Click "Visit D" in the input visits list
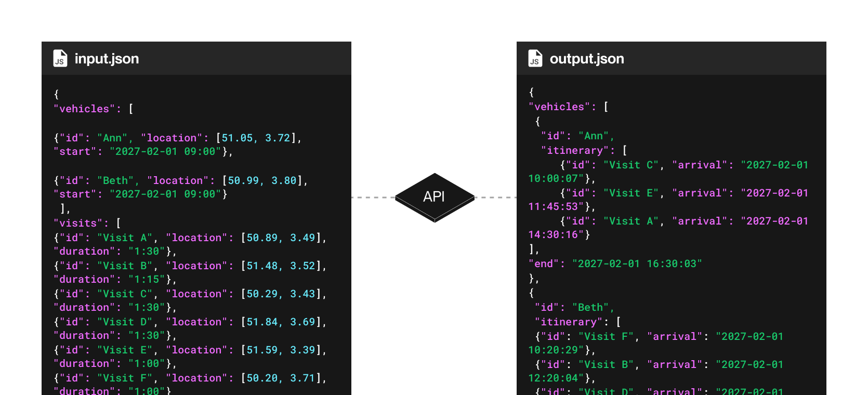This screenshot has height=395, width=868. [125, 322]
